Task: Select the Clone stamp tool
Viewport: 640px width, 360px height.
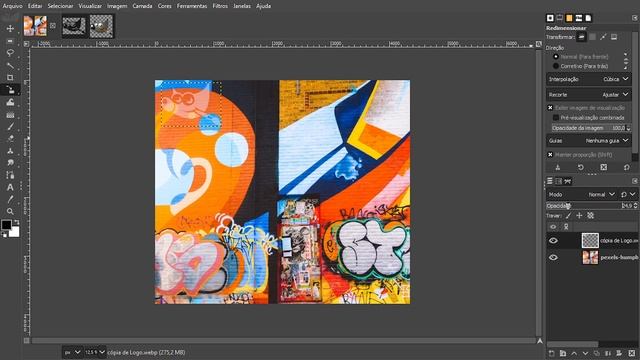Action: [x=10, y=151]
